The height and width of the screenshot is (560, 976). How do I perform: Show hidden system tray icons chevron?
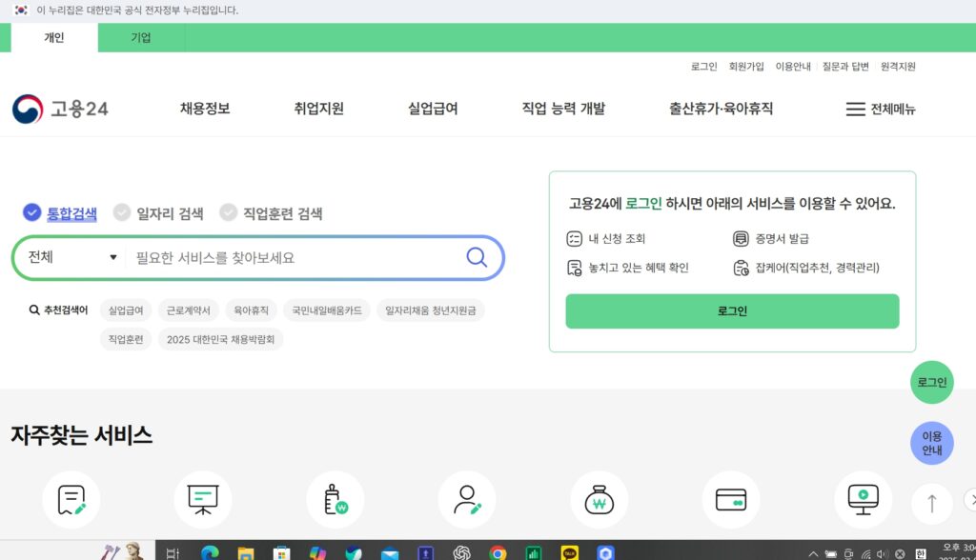click(x=813, y=553)
